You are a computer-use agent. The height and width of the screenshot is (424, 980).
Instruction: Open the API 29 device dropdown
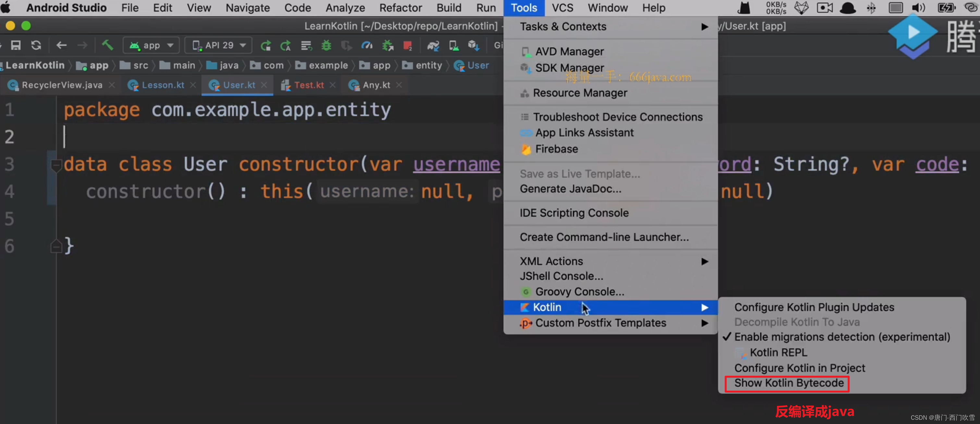click(218, 45)
